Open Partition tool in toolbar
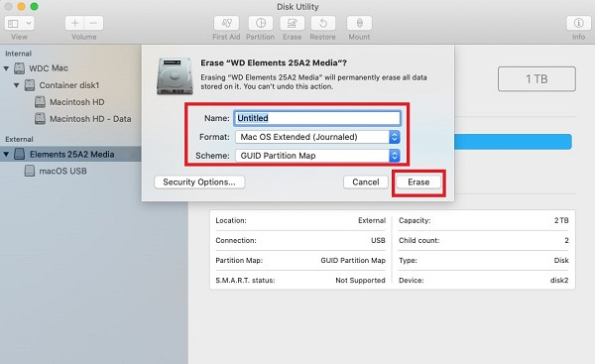Image resolution: width=595 pixels, height=364 pixels. pyautogui.click(x=261, y=24)
